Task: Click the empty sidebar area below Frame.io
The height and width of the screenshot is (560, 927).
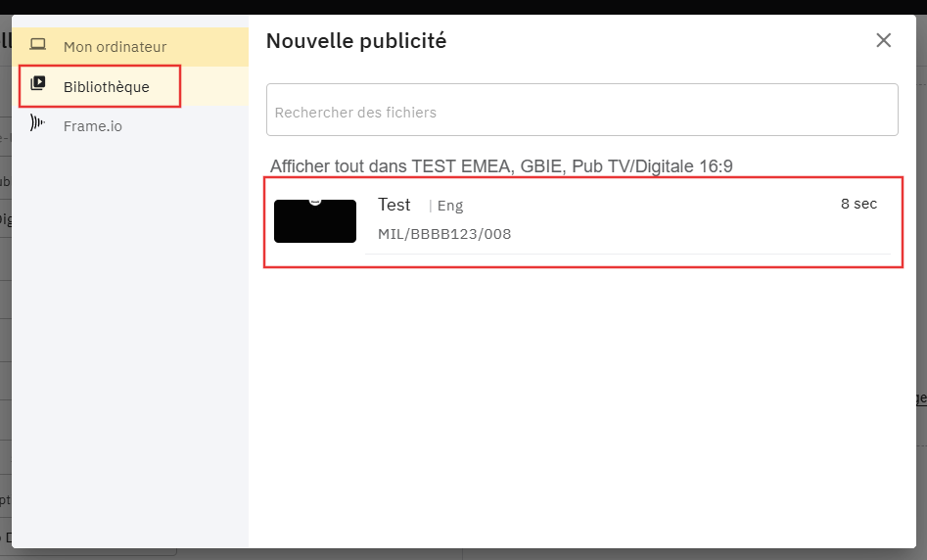Action: click(x=129, y=343)
